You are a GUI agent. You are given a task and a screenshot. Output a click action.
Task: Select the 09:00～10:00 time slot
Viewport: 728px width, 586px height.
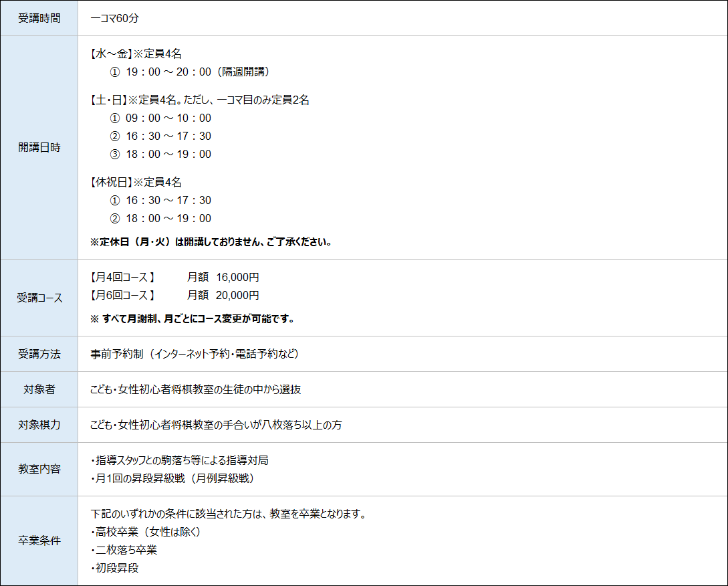pos(160,118)
